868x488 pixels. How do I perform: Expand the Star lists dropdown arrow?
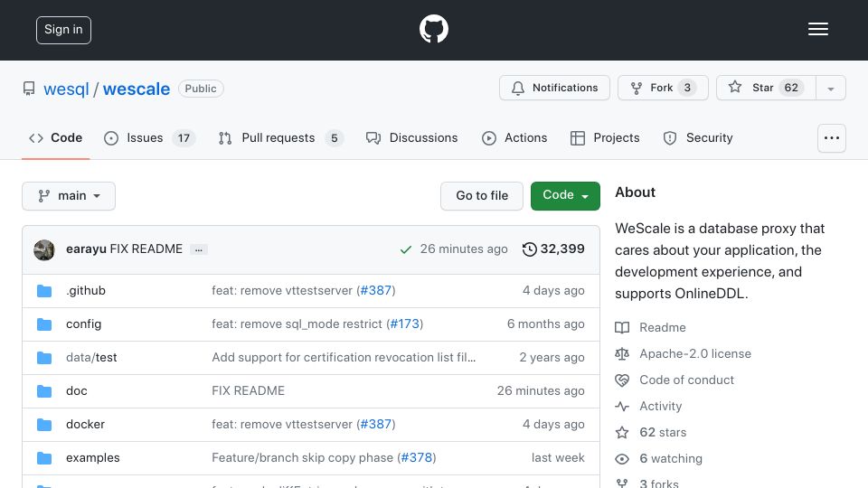point(830,88)
